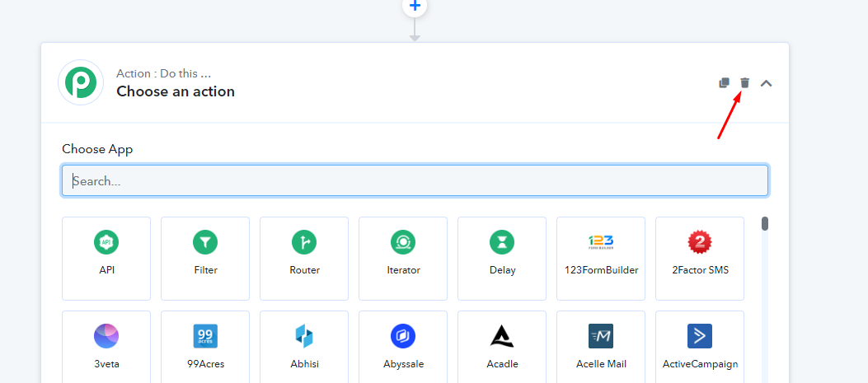The width and height of the screenshot is (868, 383).
Task: Click the 'Filter' label text
Action: click(x=206, y=270)
